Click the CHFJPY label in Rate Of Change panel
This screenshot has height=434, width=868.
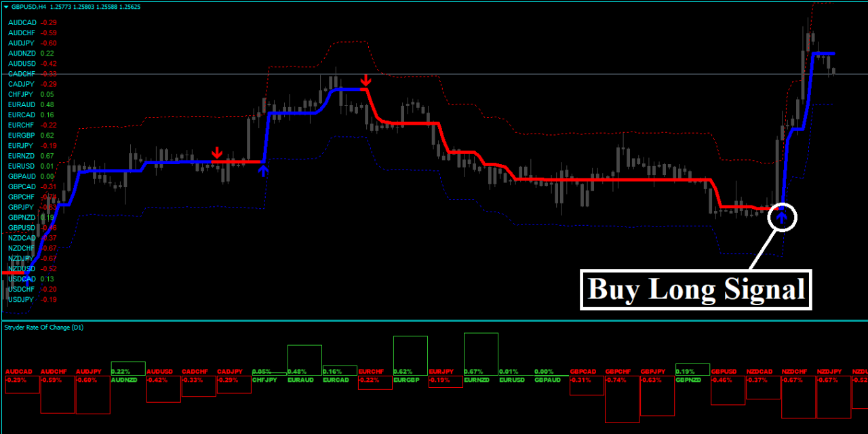tap(265, 380)
